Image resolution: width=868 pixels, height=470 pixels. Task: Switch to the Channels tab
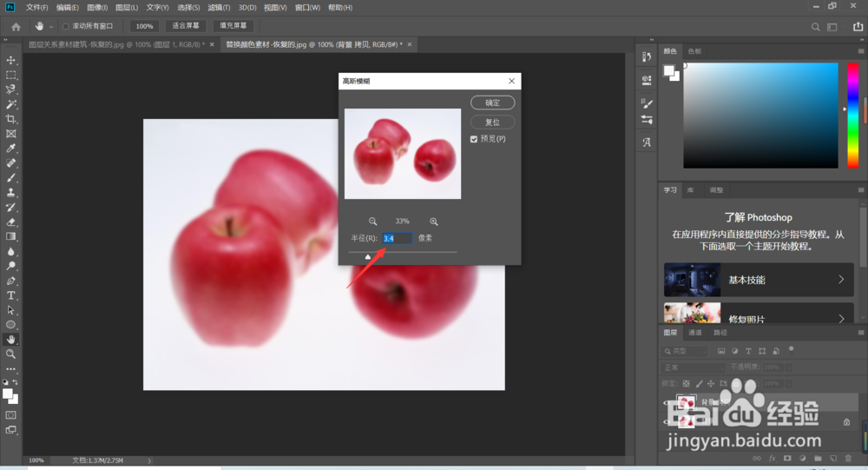(695, 333)
